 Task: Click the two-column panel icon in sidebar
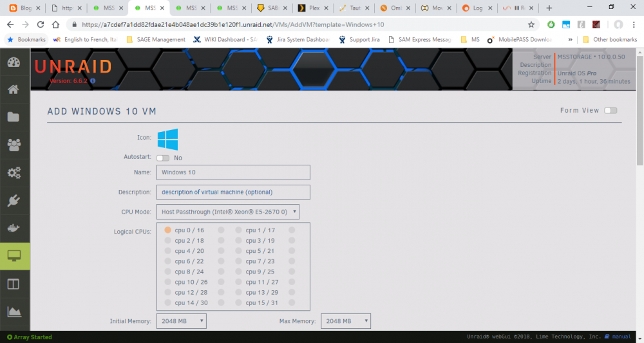pyautogui.click(x=14, y=284)
